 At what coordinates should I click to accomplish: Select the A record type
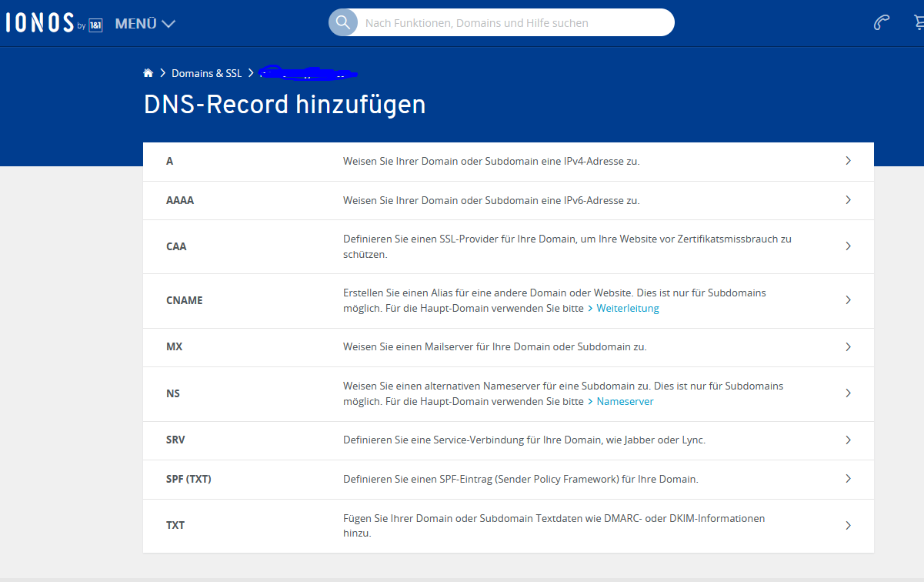pyautogui.click(x=170, y=162)
